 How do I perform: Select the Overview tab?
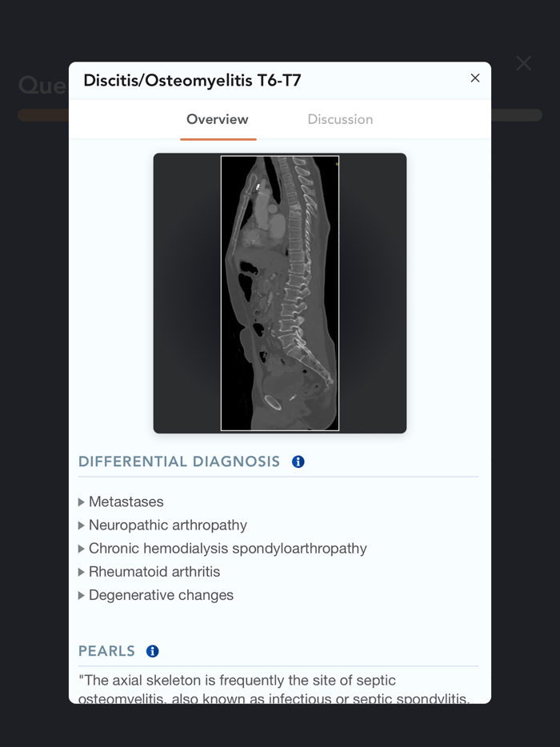pos(218,118)
